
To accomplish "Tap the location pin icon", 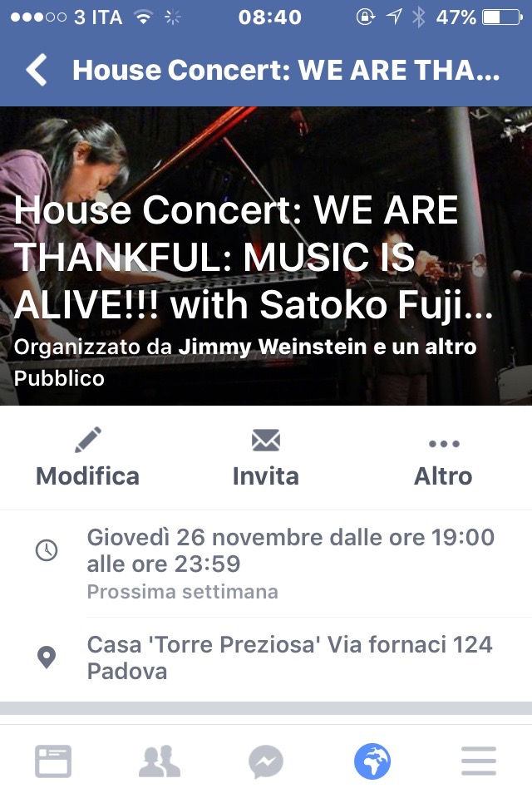I will (47, 658).
